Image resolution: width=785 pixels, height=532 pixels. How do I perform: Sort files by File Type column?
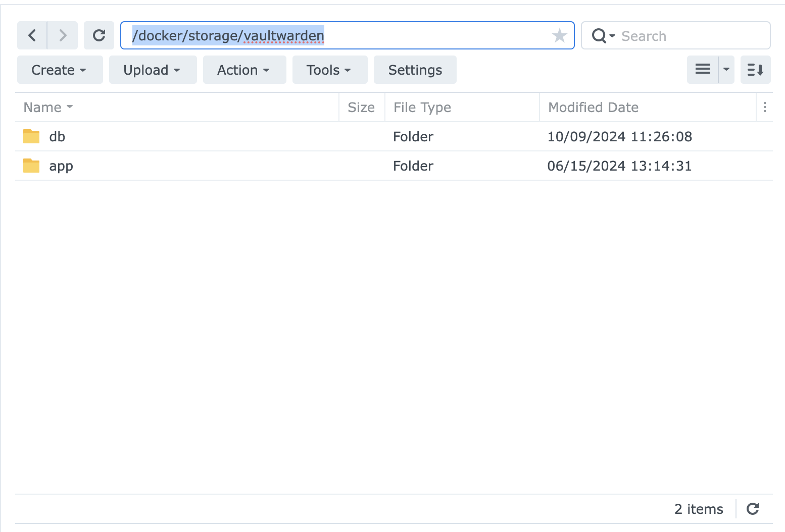pyautogui.click(x=462, y=107)
